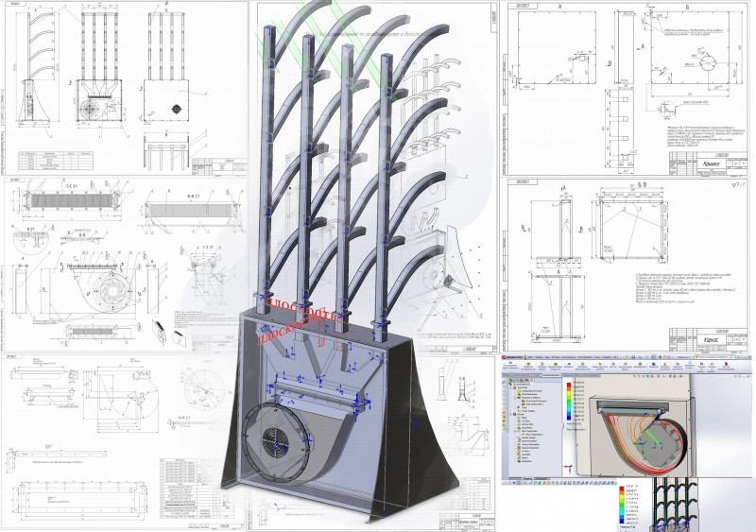Viewport: 756px width, 532px height.
Task: Select Isosurfaces under Results
Action: [524, 428]
